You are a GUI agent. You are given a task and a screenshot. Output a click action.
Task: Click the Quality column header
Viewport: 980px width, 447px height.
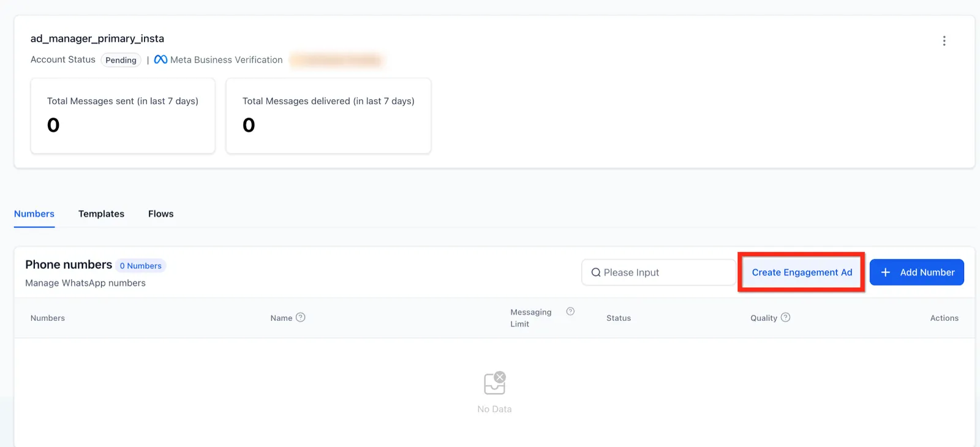pyautogui.click(x=764, y=318)
